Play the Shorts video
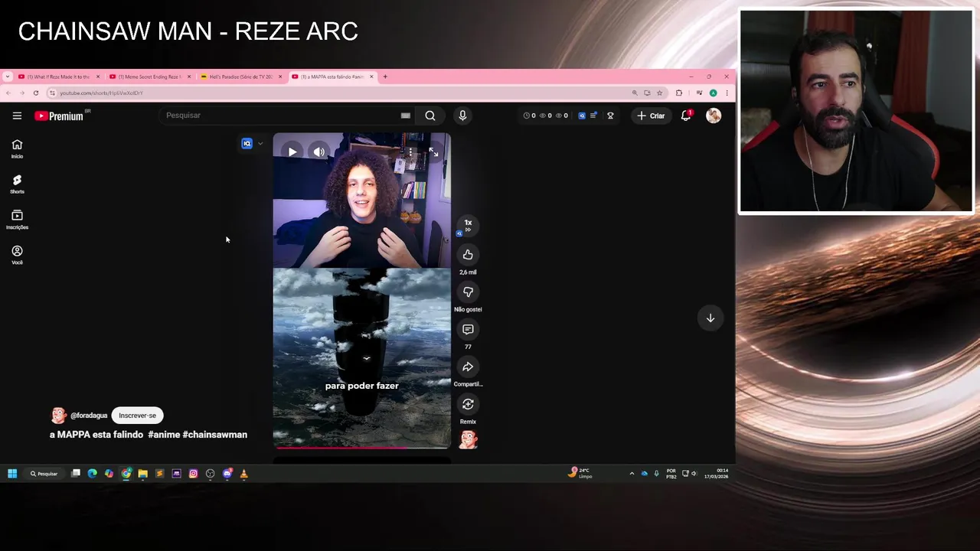The image size is (980, 551). [292, 152]
